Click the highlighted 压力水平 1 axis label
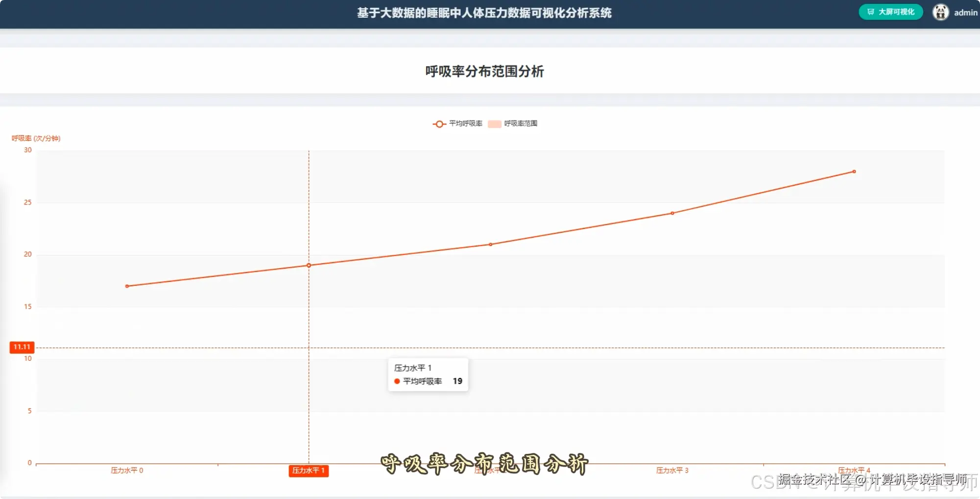 [308, 471]
